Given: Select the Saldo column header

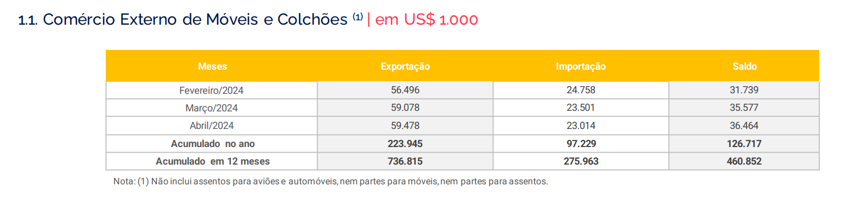Looking at the screenshot, I should [x=744, y=66].
